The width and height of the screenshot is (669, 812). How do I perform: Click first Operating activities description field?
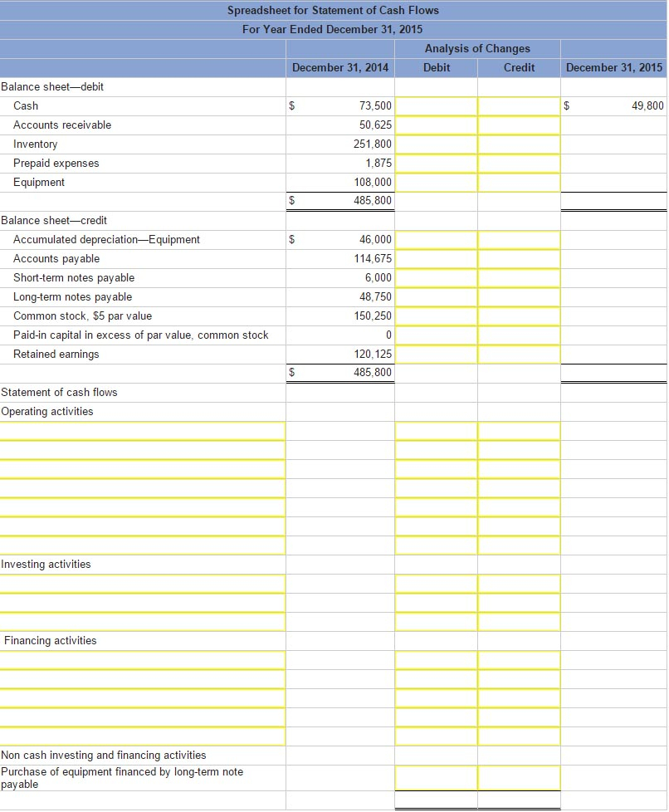(143, 431)
